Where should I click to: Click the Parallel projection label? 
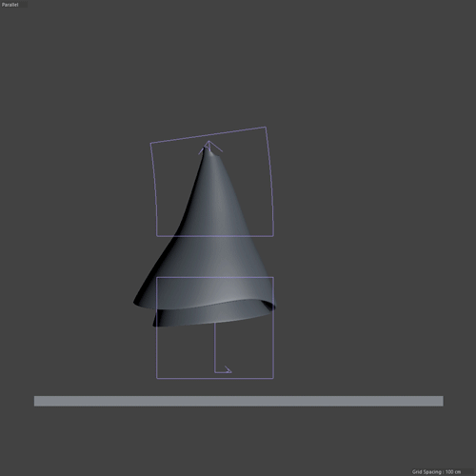10,5
